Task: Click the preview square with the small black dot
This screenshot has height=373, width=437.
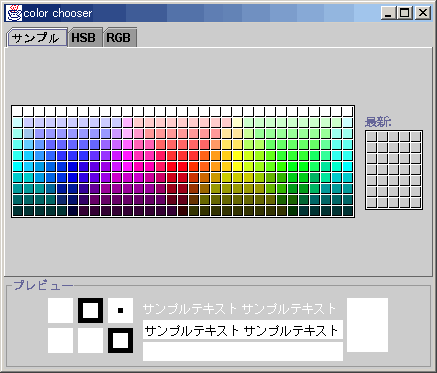Action: tap(120, 310)
